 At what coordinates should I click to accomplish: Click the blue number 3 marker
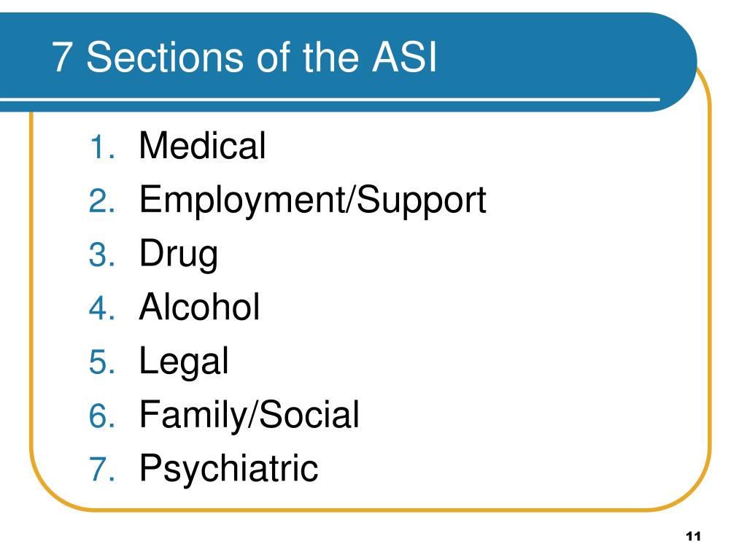[102, 254]
